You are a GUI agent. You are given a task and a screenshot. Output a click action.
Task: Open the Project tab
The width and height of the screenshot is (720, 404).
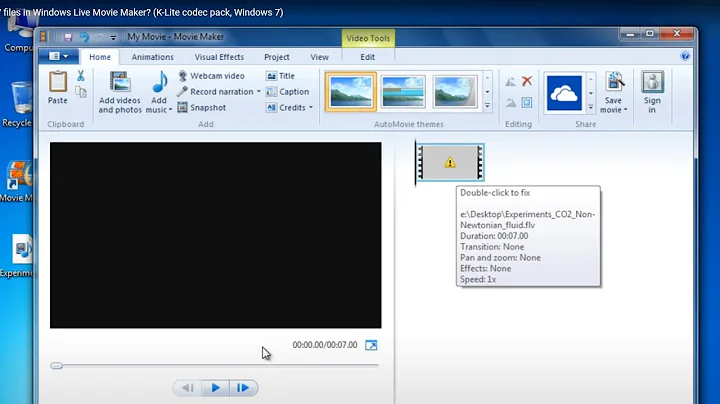276,57
